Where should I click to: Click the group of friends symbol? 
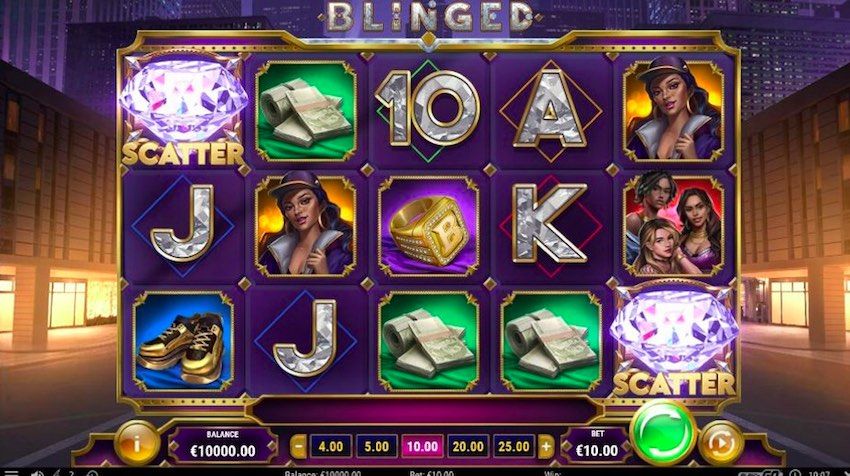click(x=674, y=226)
